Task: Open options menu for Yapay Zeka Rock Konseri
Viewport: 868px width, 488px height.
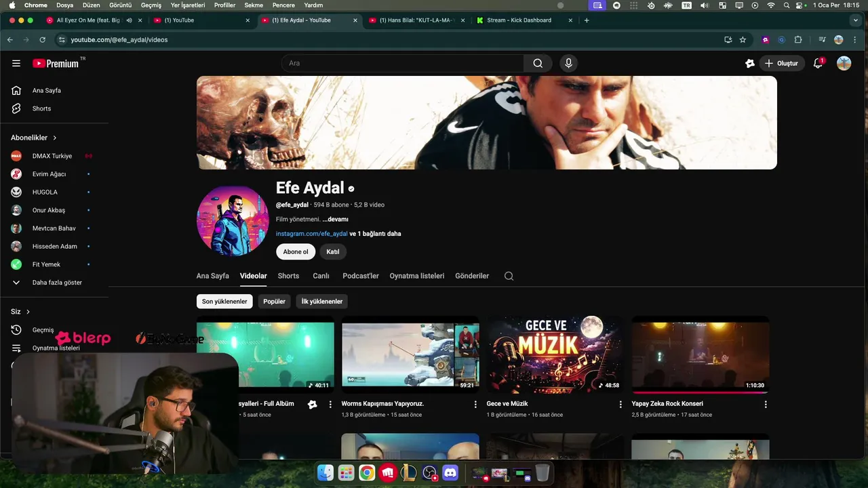Action: 766,404
